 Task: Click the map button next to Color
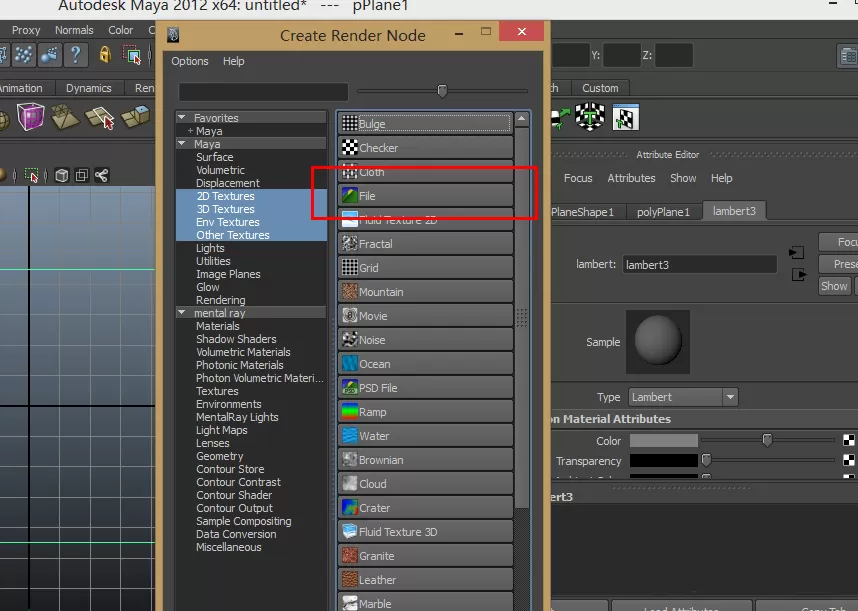[x=848, y=440]
